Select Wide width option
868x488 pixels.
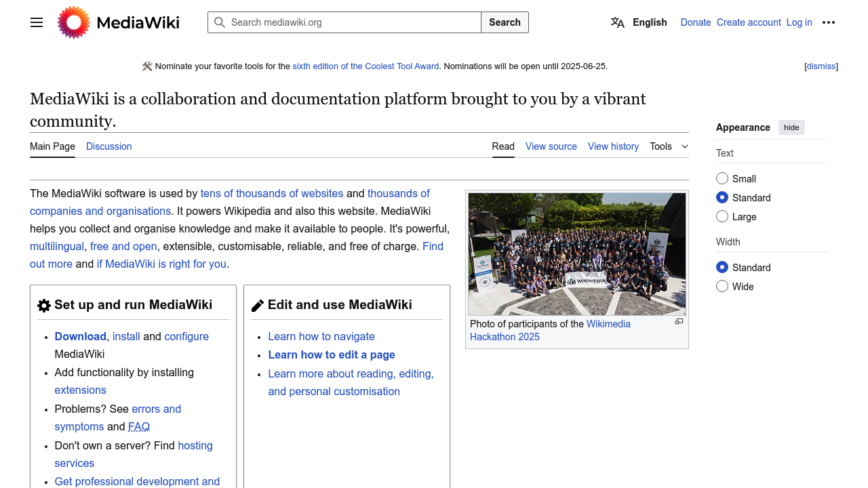[x=722, y=287]
